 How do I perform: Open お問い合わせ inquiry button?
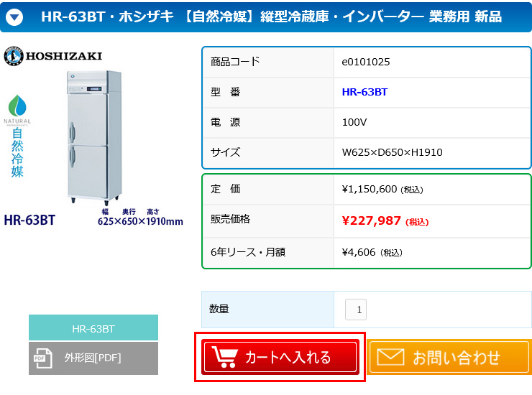(x=449, y=357)
